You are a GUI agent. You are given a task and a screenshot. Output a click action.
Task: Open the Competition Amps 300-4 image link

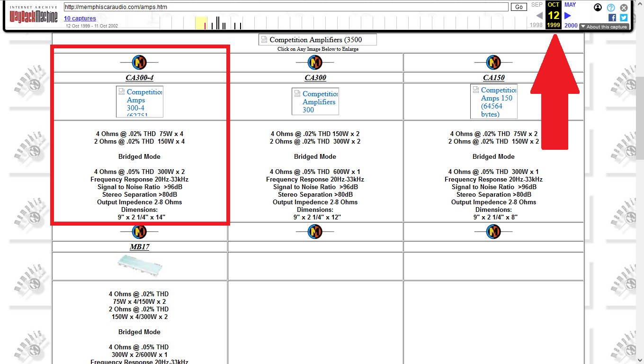(x=140, y=101)
